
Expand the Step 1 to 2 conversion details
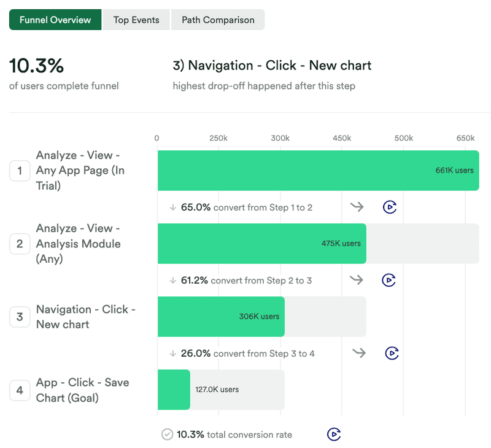coord(174,207)
